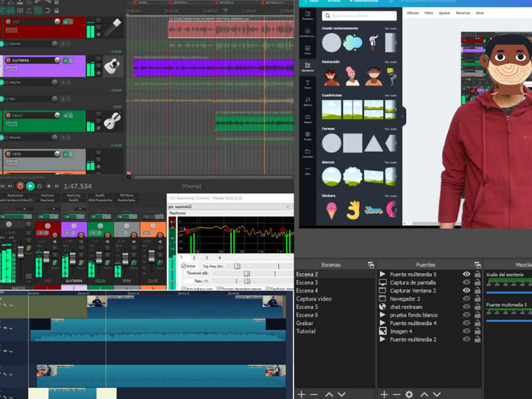Select band 2 tab in ReaXcomp
The image size is (532, 399).
(194, 258)
